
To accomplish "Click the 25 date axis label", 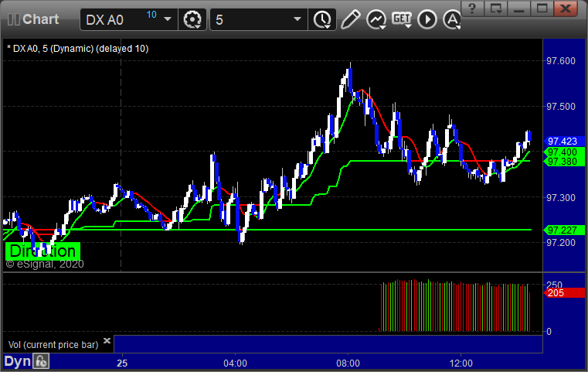I will click(122, 363).
